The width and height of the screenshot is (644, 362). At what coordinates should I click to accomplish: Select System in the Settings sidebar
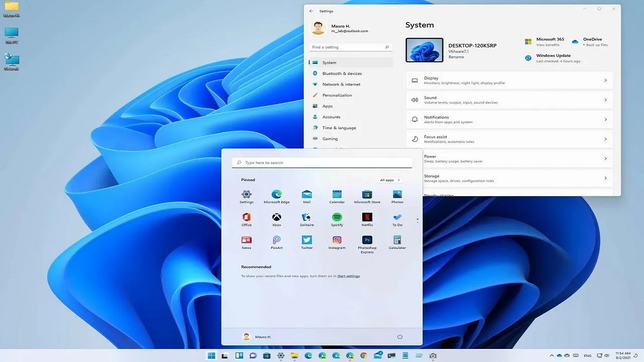point(351,63)
